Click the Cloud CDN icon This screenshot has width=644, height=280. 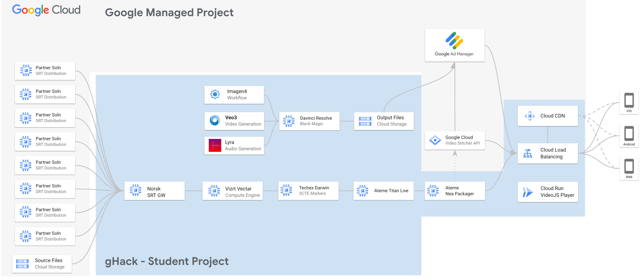tap(530, 116)
